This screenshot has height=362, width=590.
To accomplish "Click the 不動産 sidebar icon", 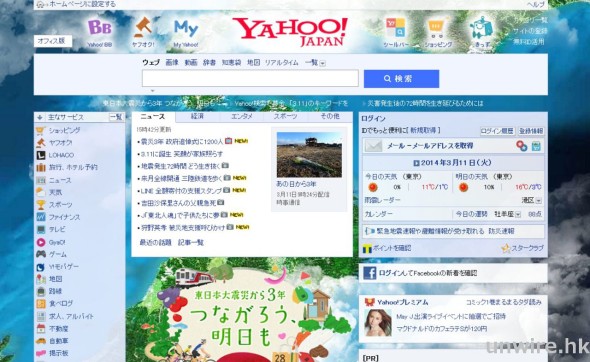I will [x=41, y=329].
